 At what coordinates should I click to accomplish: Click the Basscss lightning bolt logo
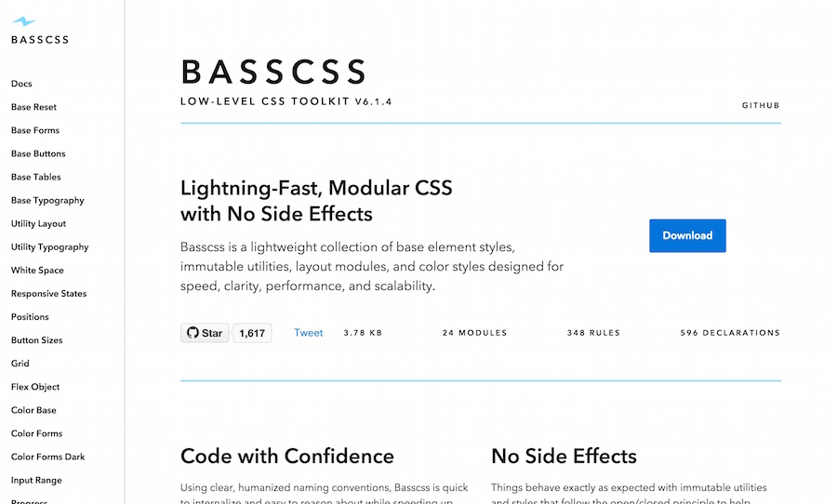[24, 21]
